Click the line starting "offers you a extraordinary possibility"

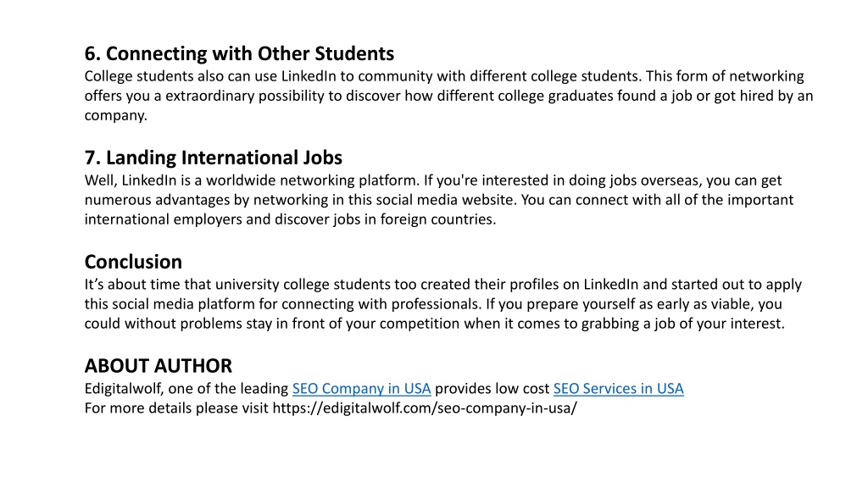point(449,97)
